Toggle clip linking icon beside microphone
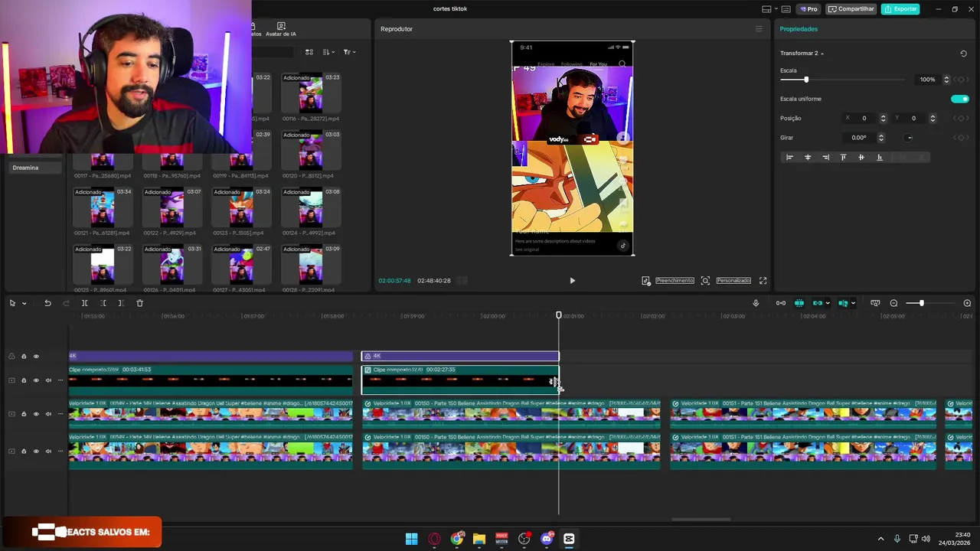The width and height of the screenshot is (980, 551). (780, 303)
